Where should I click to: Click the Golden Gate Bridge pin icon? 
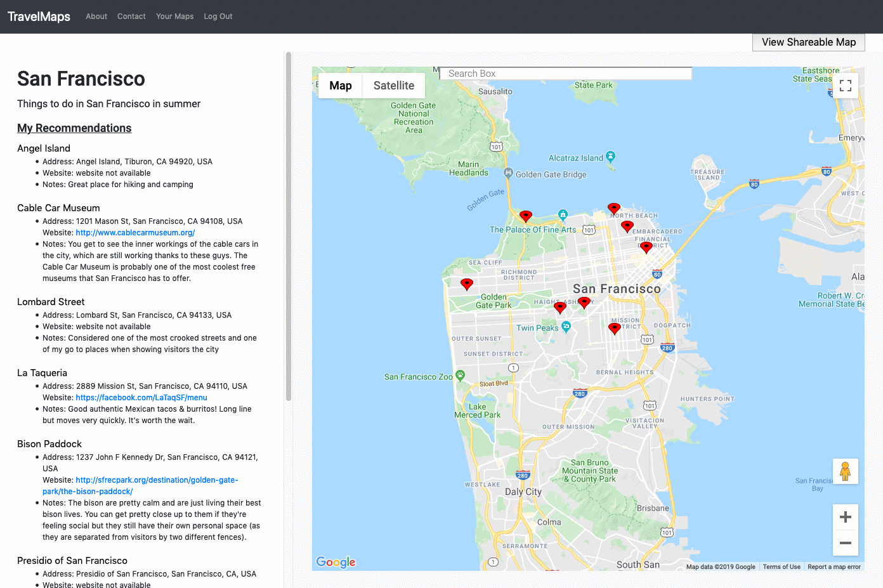coord(508,173)
